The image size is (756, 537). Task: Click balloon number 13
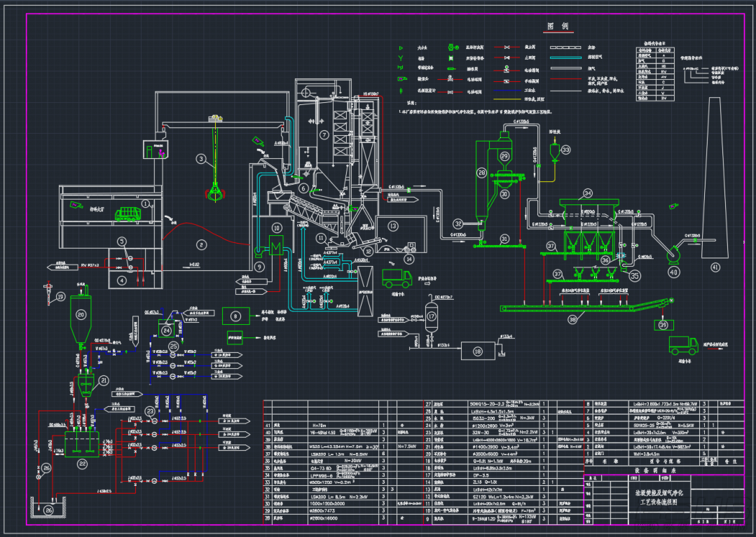[393, 225]
